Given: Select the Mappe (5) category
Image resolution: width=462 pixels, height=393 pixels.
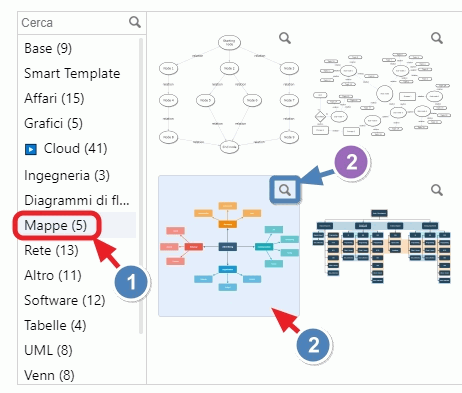Looking at the screenshot, I should (55, 225).
